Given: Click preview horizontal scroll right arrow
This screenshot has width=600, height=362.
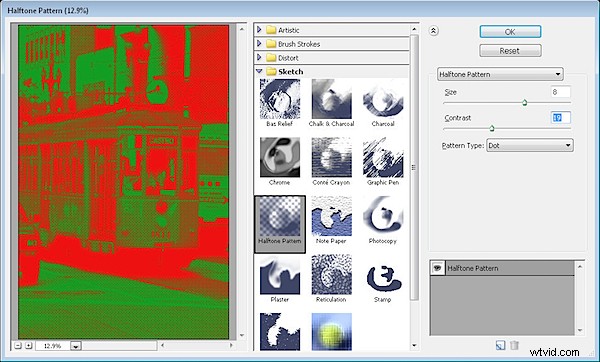Looking at the screenshot, I should tap(231, 346).
